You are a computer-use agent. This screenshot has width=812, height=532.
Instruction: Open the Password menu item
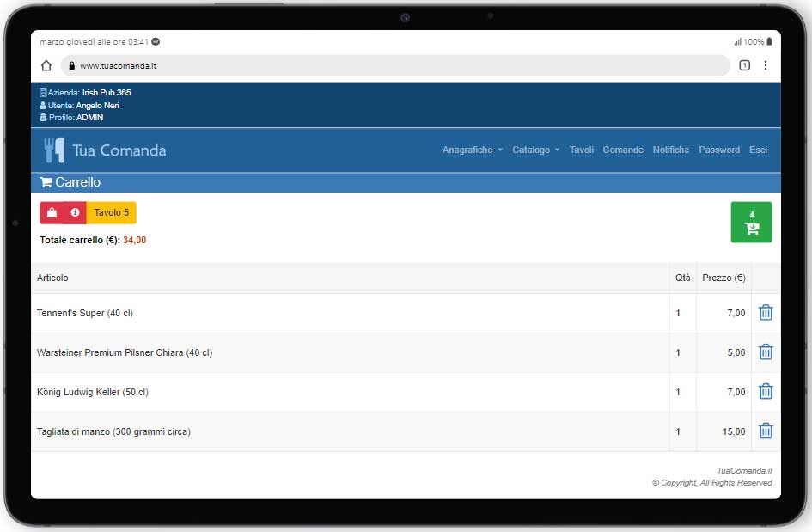point(719,150)
